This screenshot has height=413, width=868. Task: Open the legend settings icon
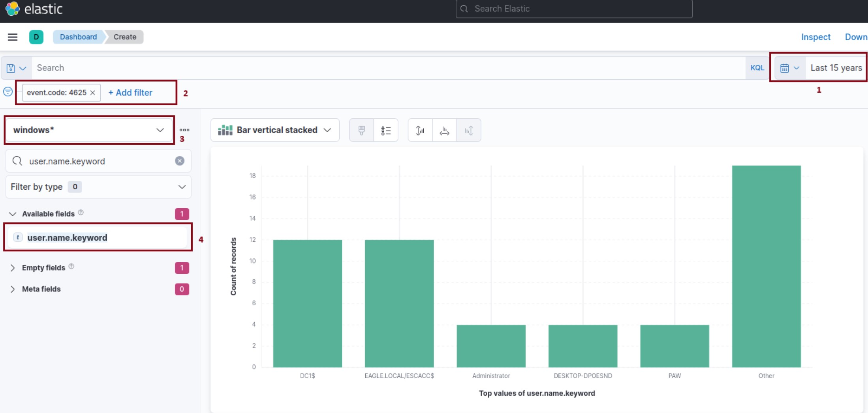click(386, 130)
